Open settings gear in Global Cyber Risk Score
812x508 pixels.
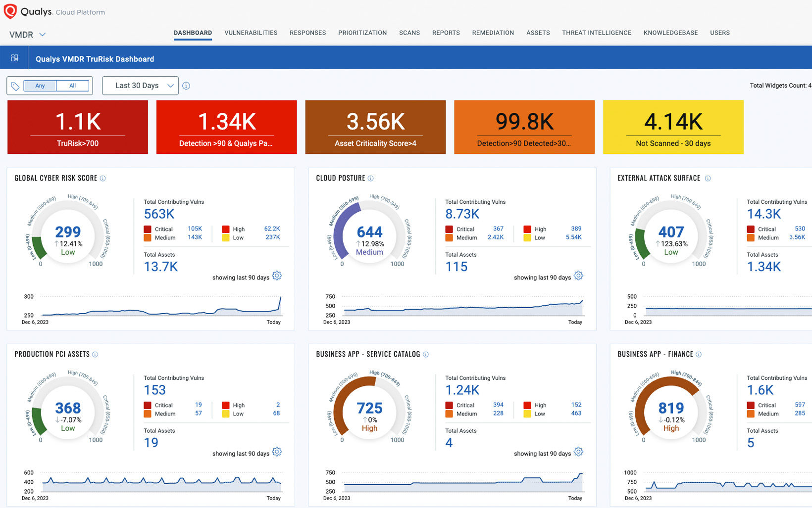(x=277, y=276)
